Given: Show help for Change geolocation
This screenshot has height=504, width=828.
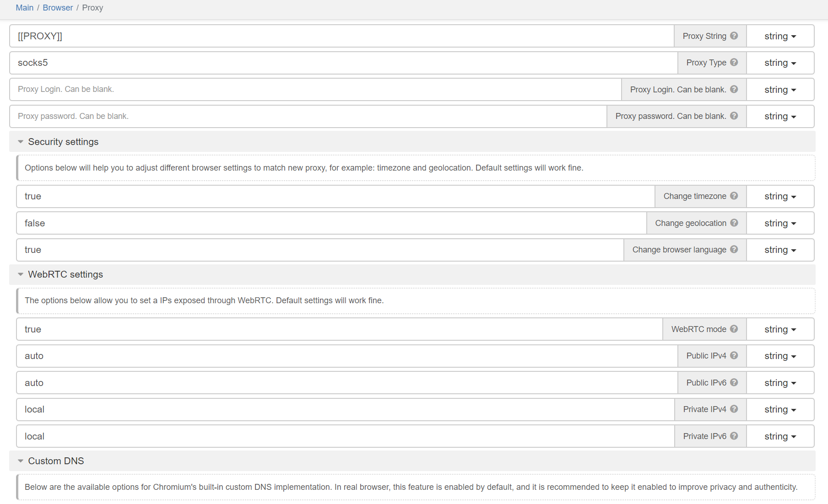Looking at the screenshot, I should pyautogui.click(x=734, y=223).
